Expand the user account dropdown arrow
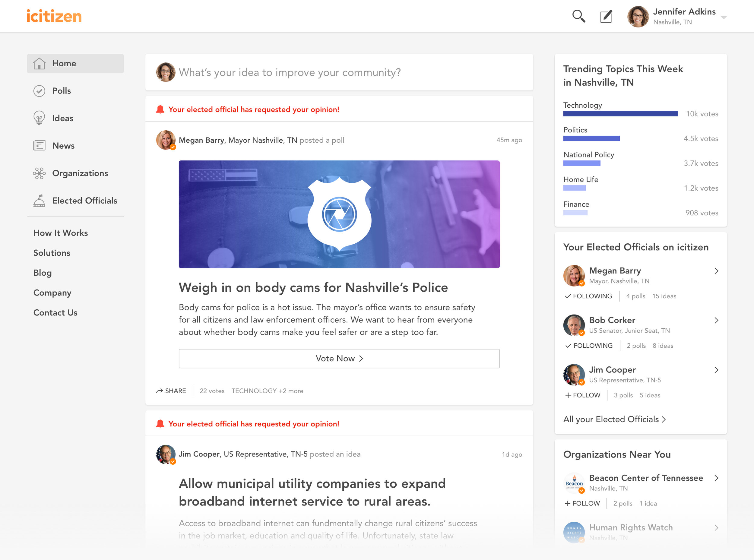 coord(724,17)
